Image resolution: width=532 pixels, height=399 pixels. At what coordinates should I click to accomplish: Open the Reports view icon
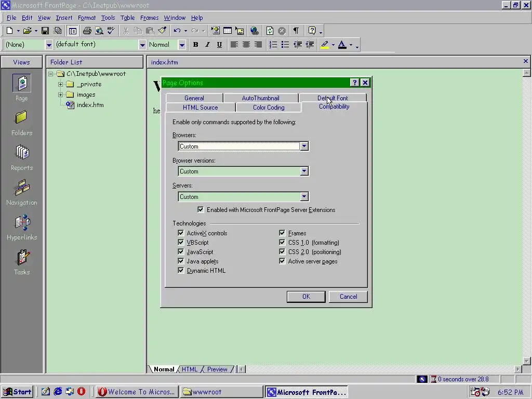pos(22,158)
